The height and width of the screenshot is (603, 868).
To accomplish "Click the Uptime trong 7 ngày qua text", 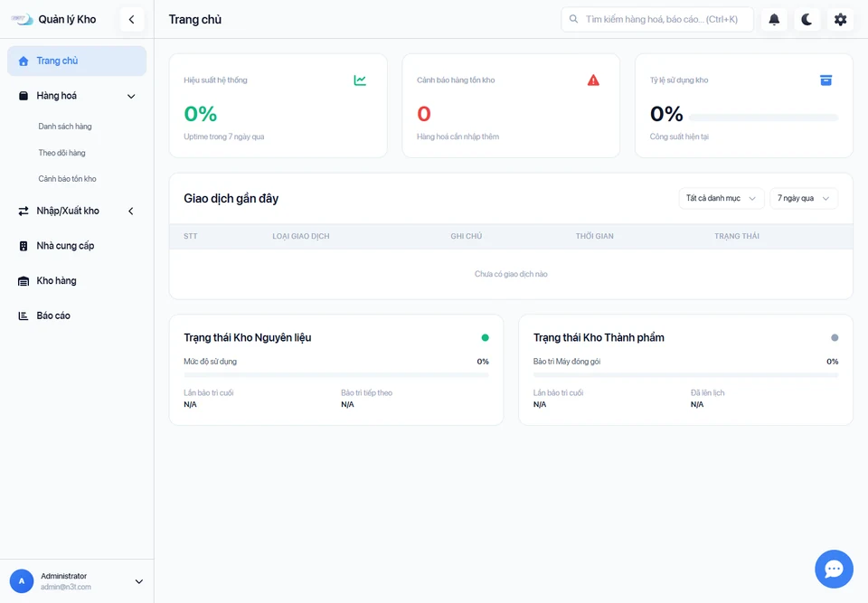I will point(223,137).
